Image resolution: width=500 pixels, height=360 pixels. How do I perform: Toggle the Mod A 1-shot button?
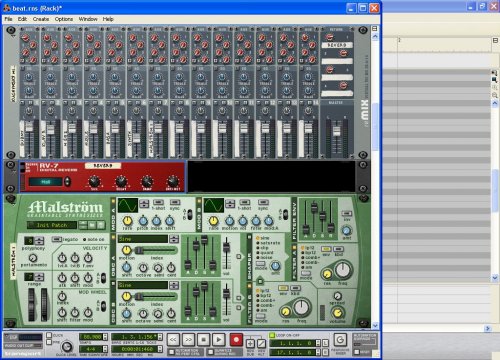[x=158, y=202]
